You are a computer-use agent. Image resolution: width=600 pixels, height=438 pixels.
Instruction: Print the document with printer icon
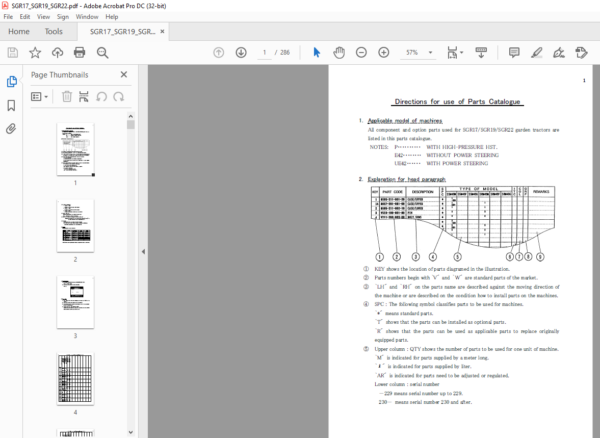coord(80,52)
